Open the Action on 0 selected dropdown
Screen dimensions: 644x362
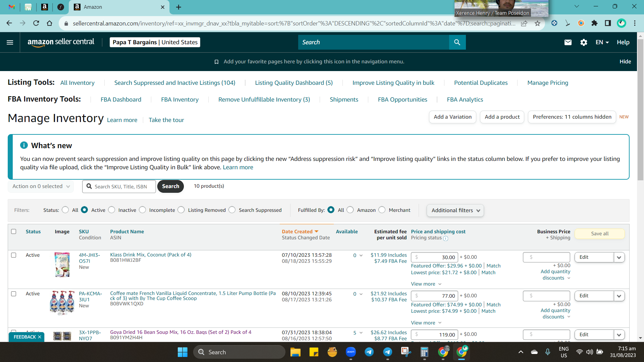[x=41, y=186]
